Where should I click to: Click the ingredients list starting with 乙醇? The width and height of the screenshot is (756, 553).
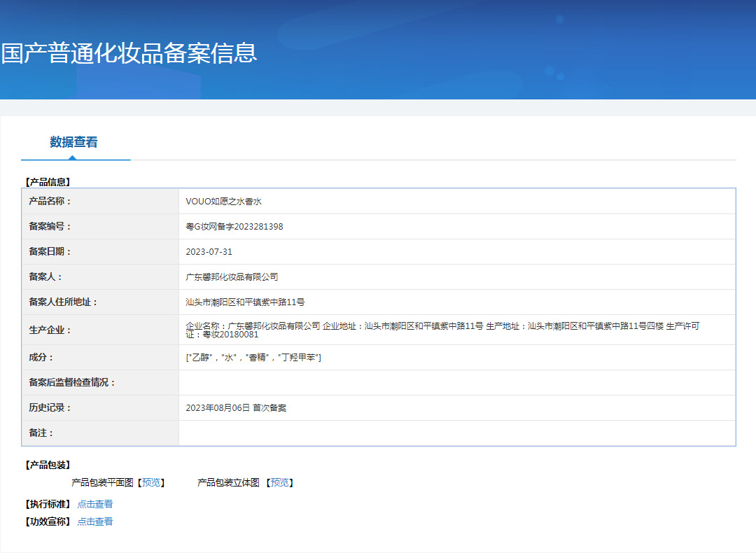click(253, 358)
